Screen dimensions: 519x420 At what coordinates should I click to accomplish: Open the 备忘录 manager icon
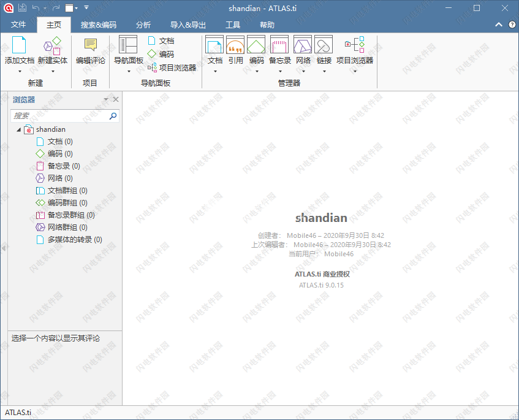click(x=279, y=44)
